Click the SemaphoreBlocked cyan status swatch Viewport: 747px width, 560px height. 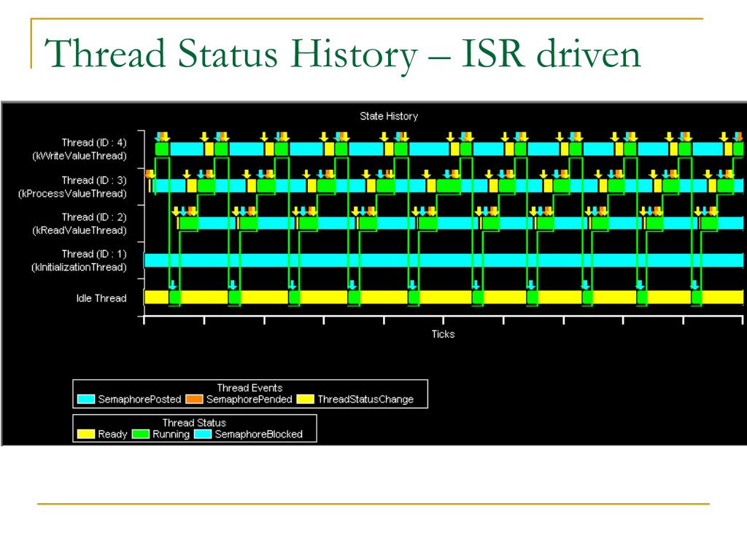tap(203, 434)
